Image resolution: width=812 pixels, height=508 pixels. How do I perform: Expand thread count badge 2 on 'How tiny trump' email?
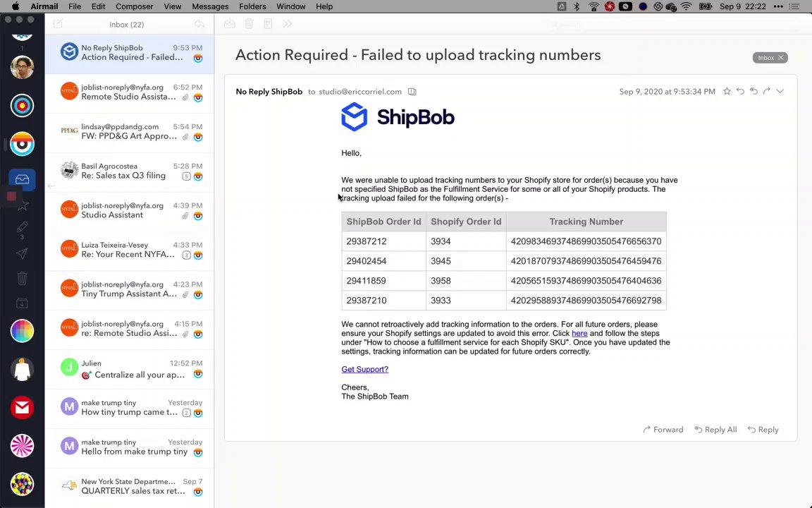(x=186, y=413)
